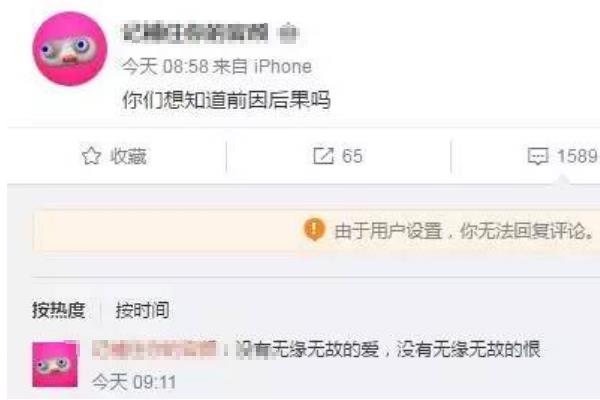Click the blurred username of the poster
This screenshot has width=600, height=400.
click(x=194, y=33)
